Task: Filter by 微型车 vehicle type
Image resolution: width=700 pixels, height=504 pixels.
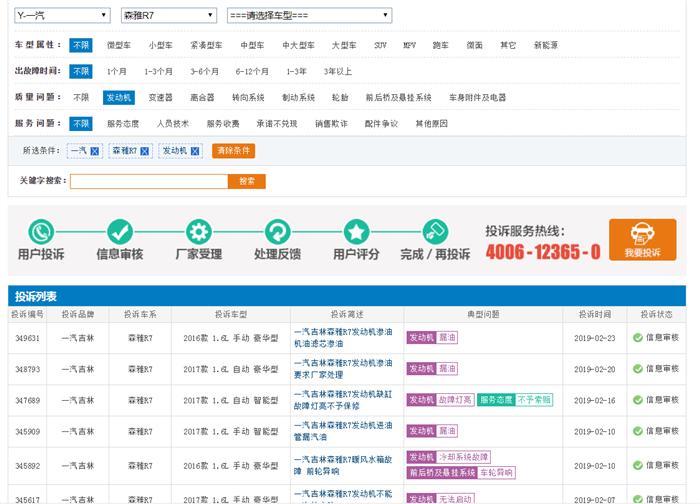Action: 119,45
